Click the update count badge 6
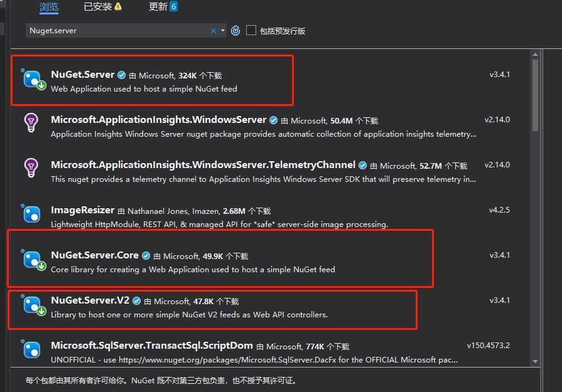This screenshot has width=562, height=392. pyautogui.click(x=173, y=6)
